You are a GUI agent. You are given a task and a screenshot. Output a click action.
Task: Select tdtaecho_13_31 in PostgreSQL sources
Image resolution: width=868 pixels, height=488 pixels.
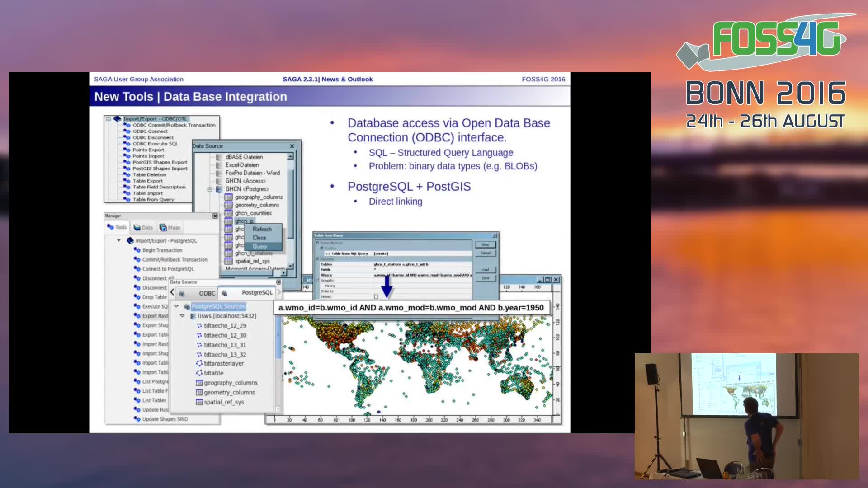pos(225,345)
